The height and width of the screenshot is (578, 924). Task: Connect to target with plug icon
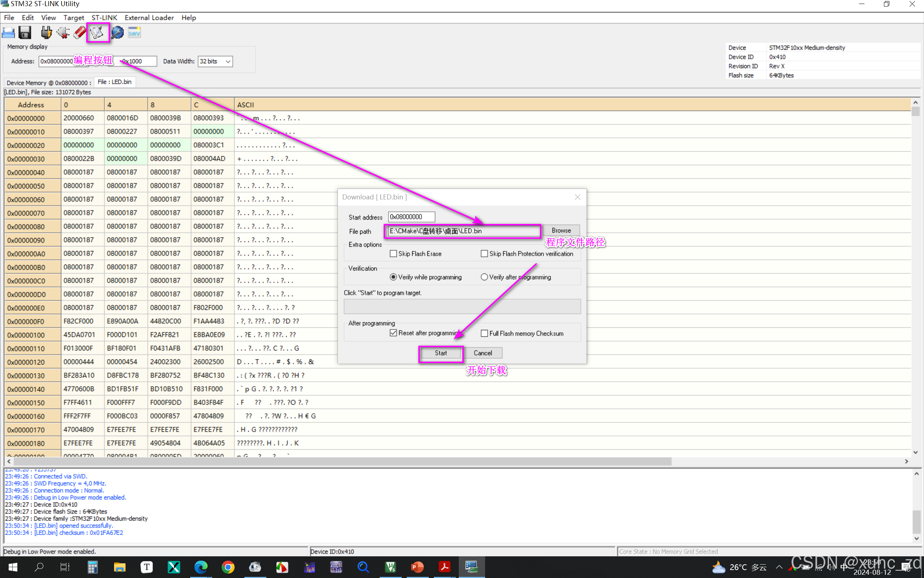point(47,33)
